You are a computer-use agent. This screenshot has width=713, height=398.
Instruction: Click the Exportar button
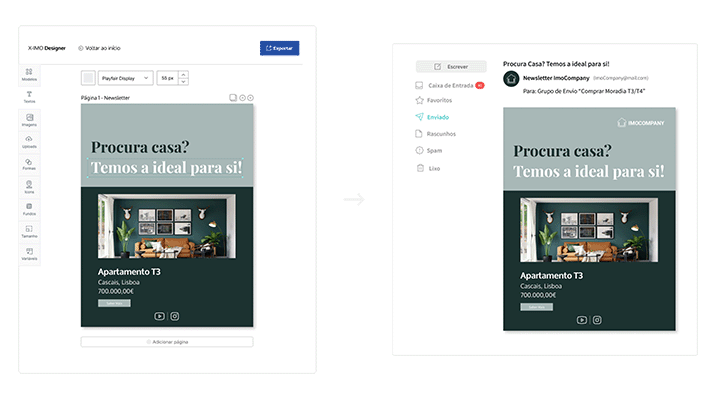click(x=280, y=48)
